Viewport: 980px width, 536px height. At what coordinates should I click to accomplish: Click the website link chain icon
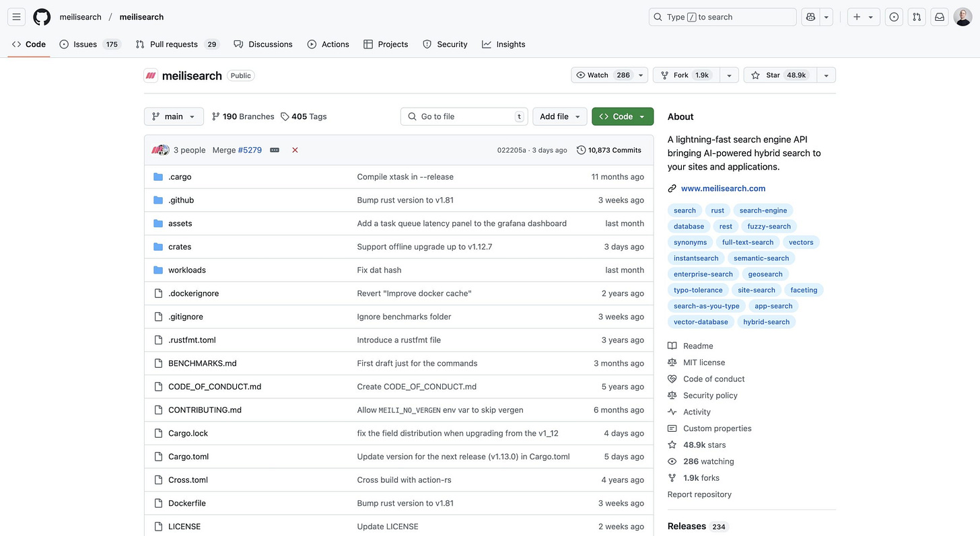coord(672,188)
